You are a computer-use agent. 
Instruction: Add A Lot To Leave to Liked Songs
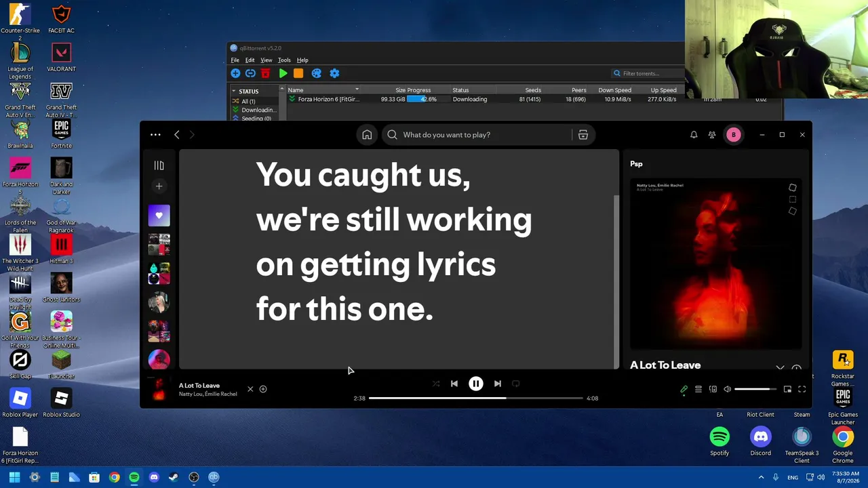263,389
